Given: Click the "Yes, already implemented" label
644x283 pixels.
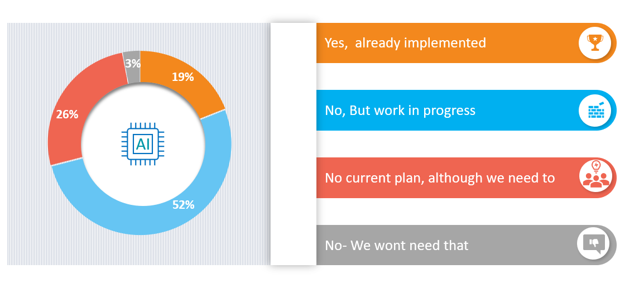Looking at the screenshot, I should click(x=405, y=42).
